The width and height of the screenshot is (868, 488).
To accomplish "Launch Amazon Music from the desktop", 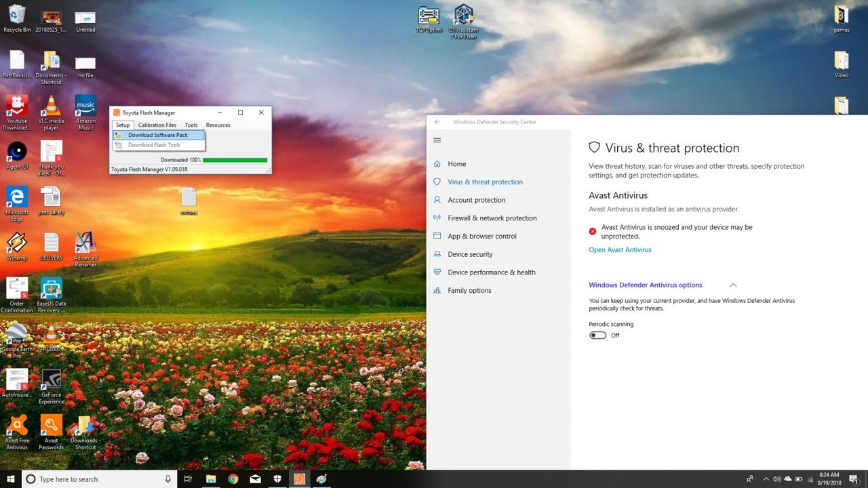I will click(x=85, y=113).
